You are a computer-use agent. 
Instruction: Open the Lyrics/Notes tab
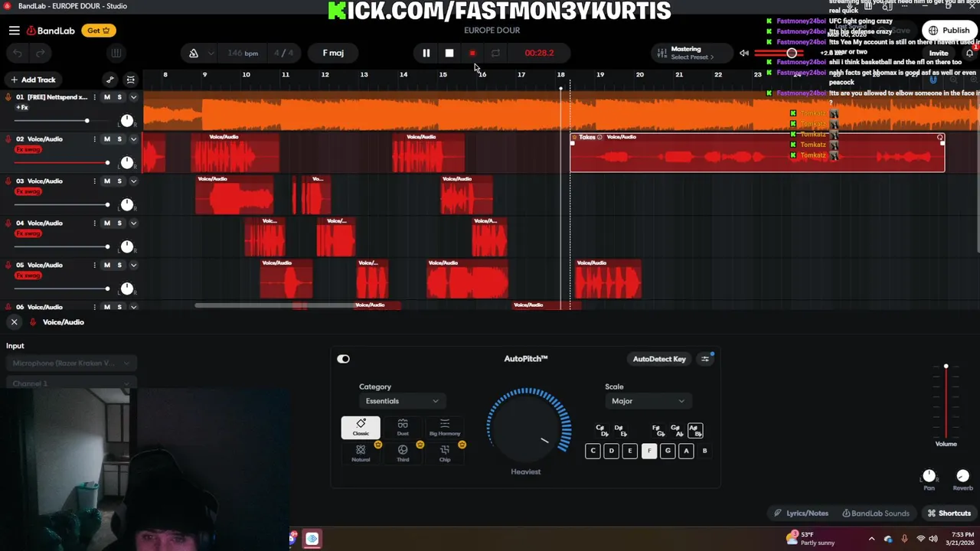coord(801,514)
